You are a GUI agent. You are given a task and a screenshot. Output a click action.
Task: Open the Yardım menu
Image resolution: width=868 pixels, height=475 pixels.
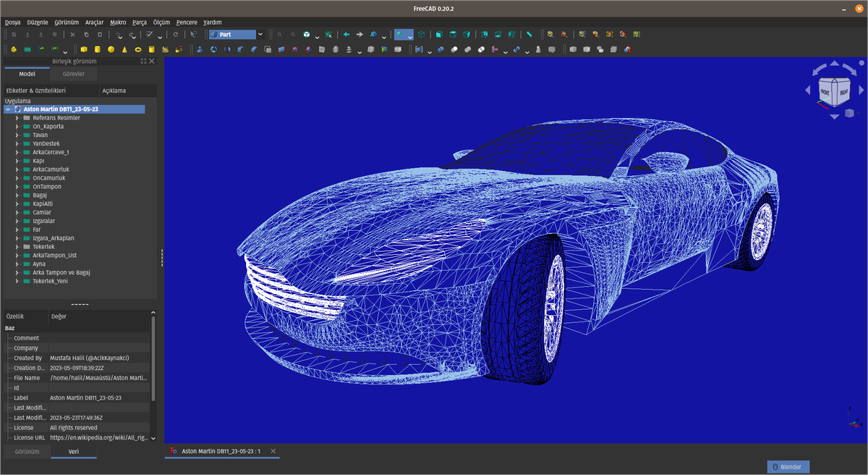pyautogui.click(x=213, y=22)
